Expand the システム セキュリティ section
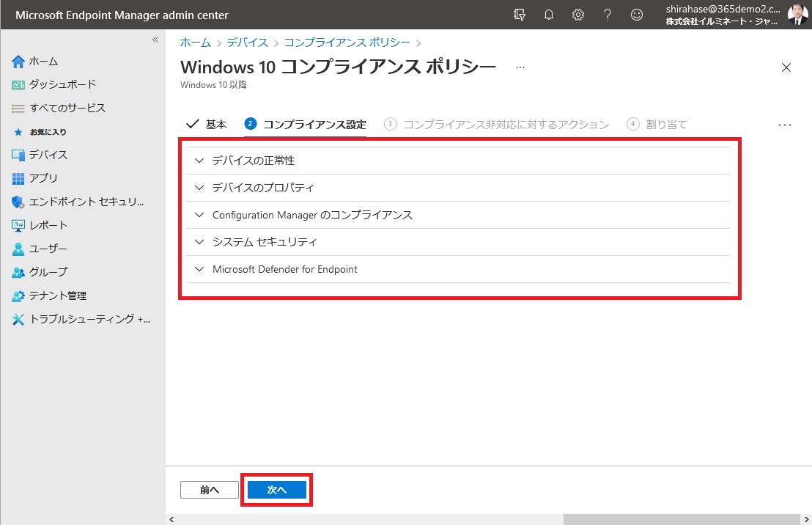The height and width of the screenshot is (525, 812). pyautogui.click(x=458, y=242)
